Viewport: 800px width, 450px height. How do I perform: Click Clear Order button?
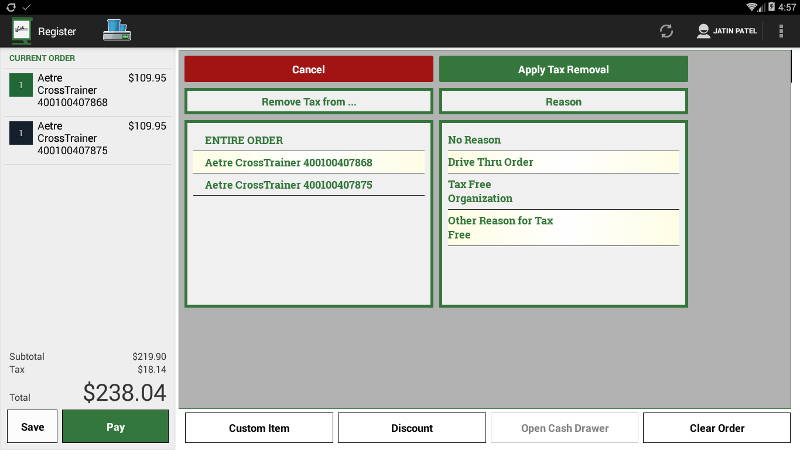[x=717, y=428]
